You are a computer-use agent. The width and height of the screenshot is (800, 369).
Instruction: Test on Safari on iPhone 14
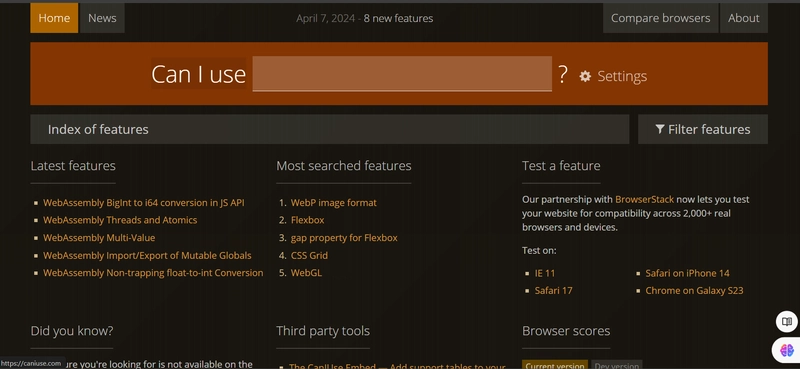click(x=687, y=273)
